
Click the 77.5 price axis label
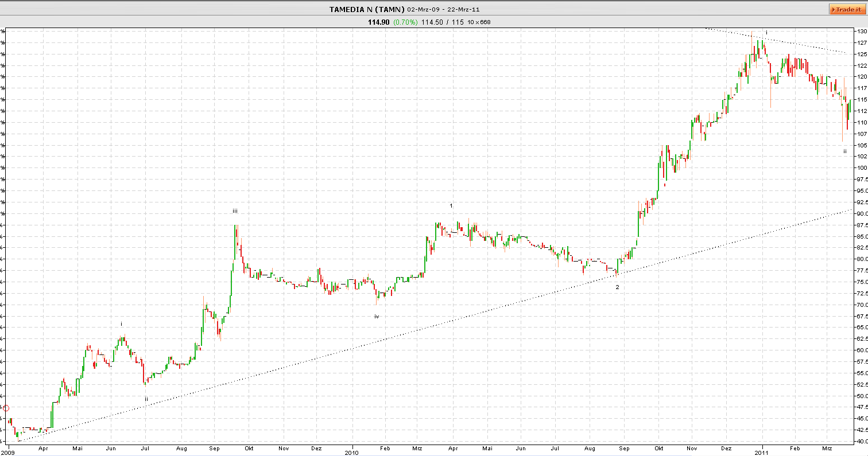(x=862, y=270)
